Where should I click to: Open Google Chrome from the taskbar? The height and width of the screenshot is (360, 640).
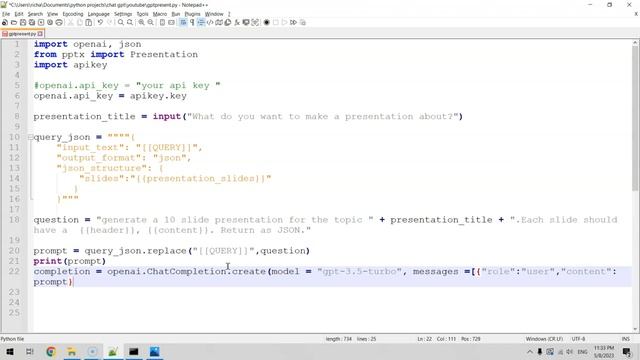pyautogui.click(x=51, y=351)
